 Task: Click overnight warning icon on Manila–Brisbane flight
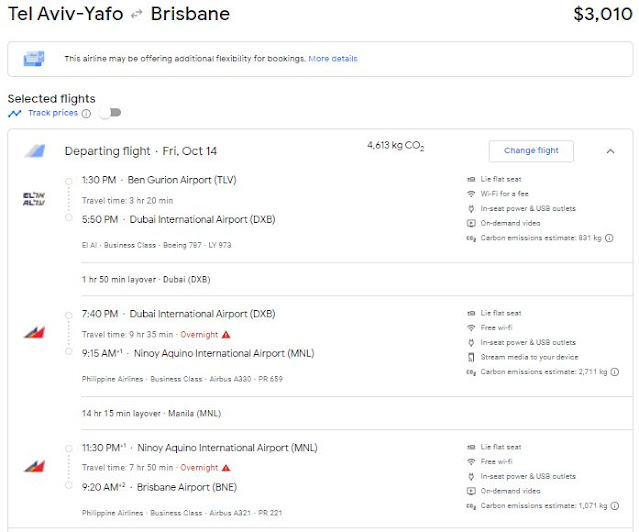[226, 468]
